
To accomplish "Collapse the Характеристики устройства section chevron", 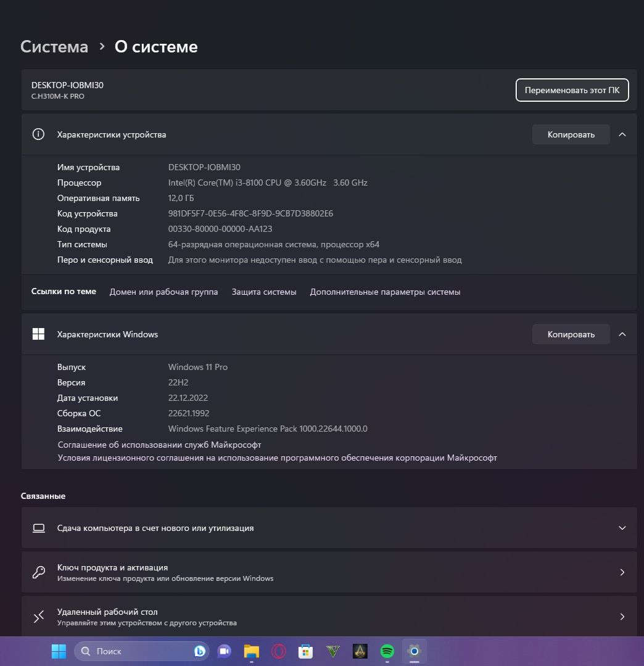I will click(x=622, y=134).
